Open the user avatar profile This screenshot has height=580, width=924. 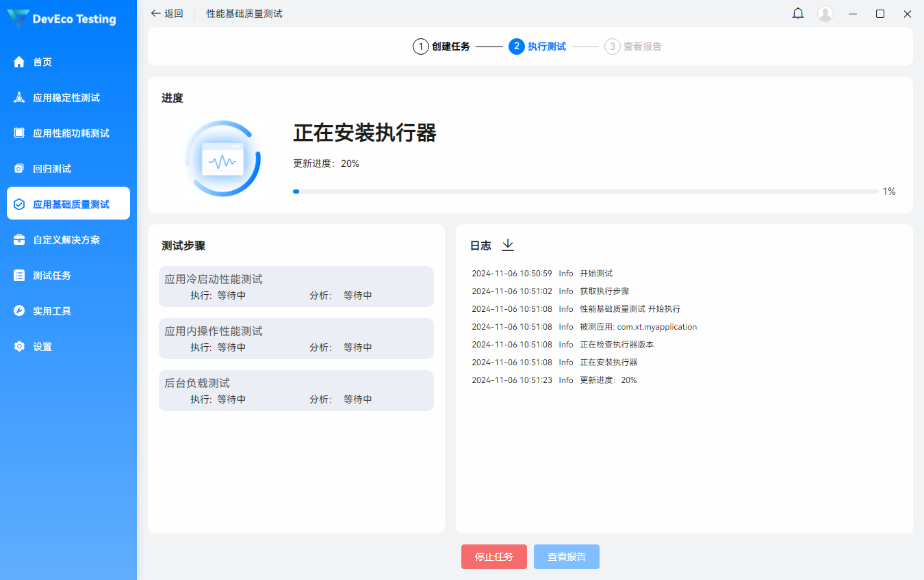825,14
